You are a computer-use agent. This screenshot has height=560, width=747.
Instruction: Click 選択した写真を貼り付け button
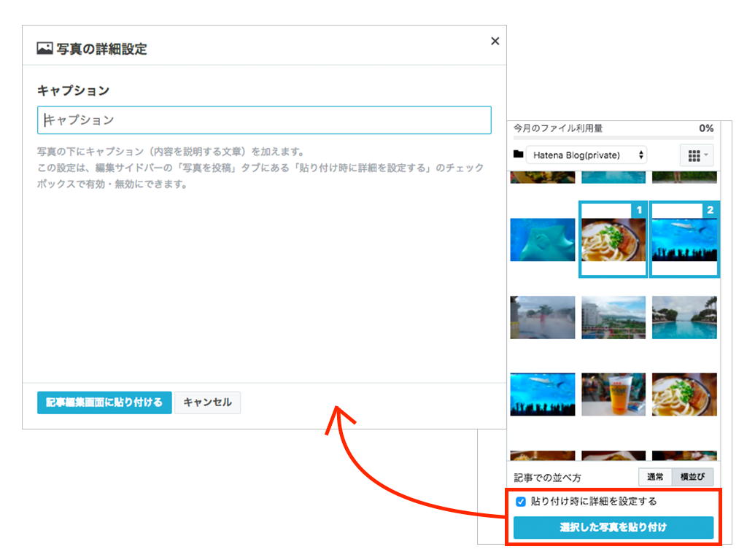[x=613, y=528]
